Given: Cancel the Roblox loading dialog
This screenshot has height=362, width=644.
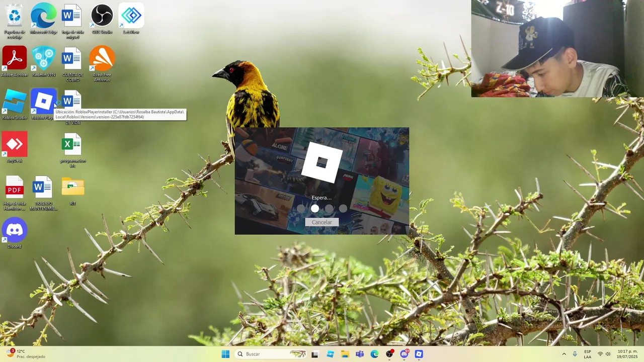Looking at the screenshot, I should 321,222.
